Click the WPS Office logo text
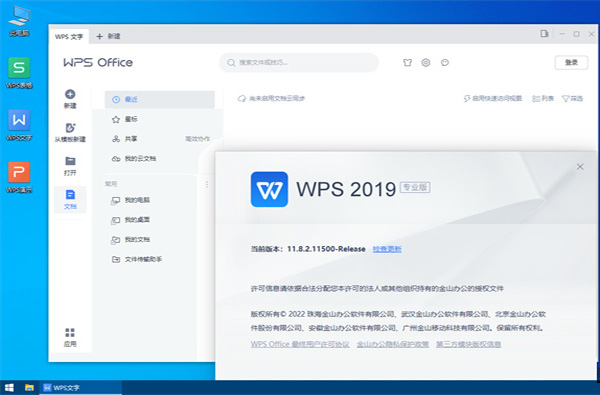600x395 pixels. [x=98, y=62]
